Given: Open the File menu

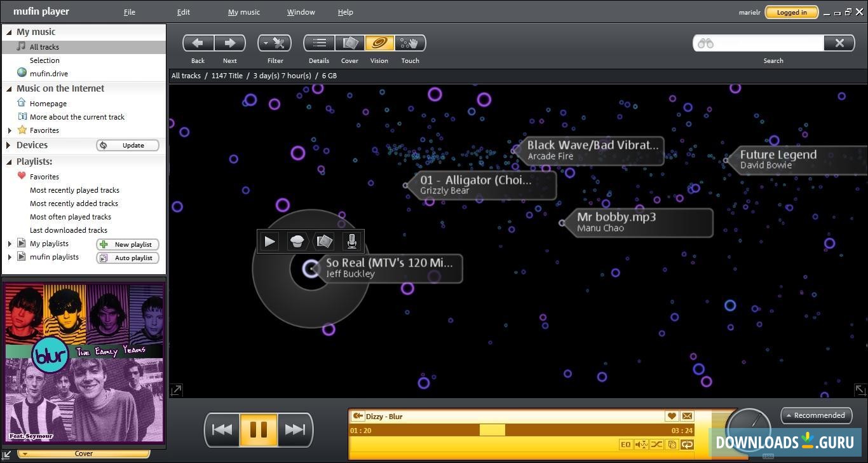Looking at the screenshot, I should 130,12.
